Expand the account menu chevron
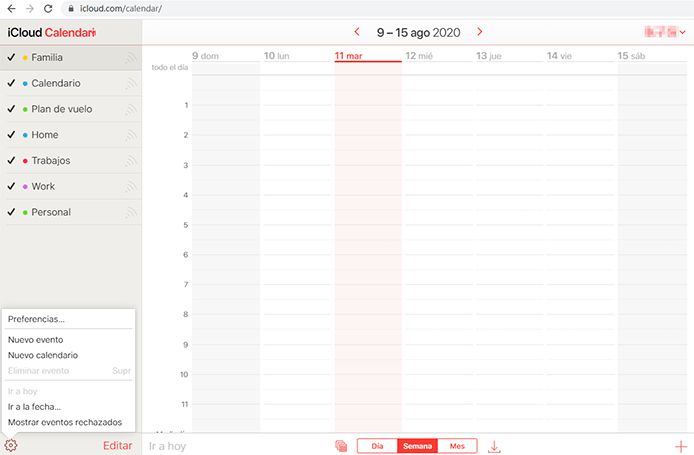This screenshot has width=694, height=455. tap(682, 32)
